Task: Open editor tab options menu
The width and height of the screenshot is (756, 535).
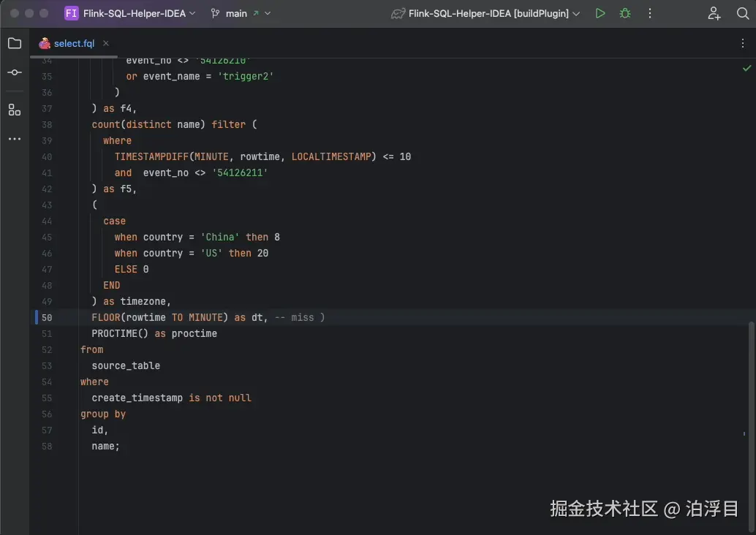Action: [743, 43]
